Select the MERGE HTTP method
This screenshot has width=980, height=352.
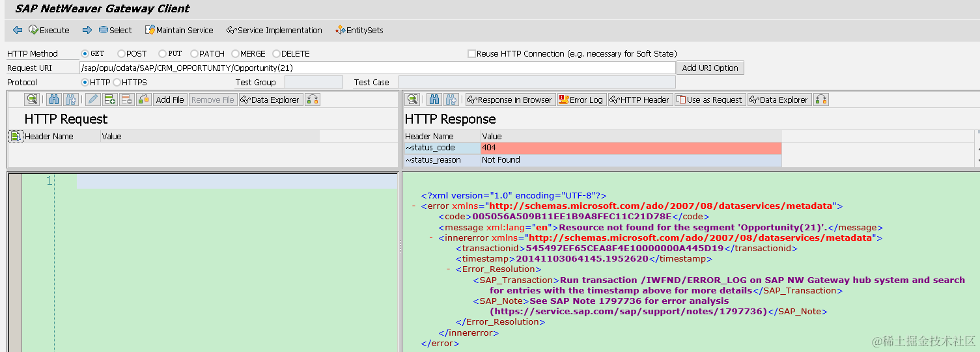pos(235,54)
